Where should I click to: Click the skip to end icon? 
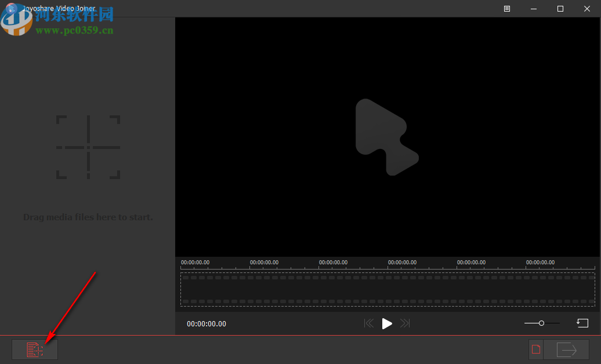(x=405, y=323)
